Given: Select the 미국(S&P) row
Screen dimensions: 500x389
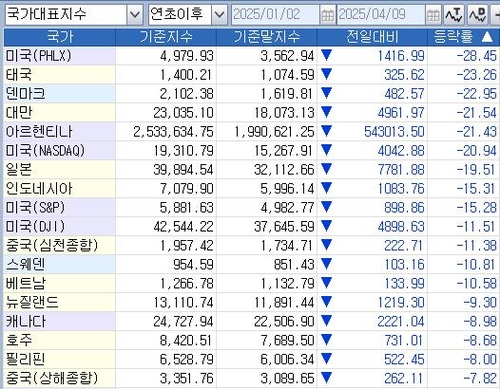Looking at the screenshot, I should pos(252,208).
